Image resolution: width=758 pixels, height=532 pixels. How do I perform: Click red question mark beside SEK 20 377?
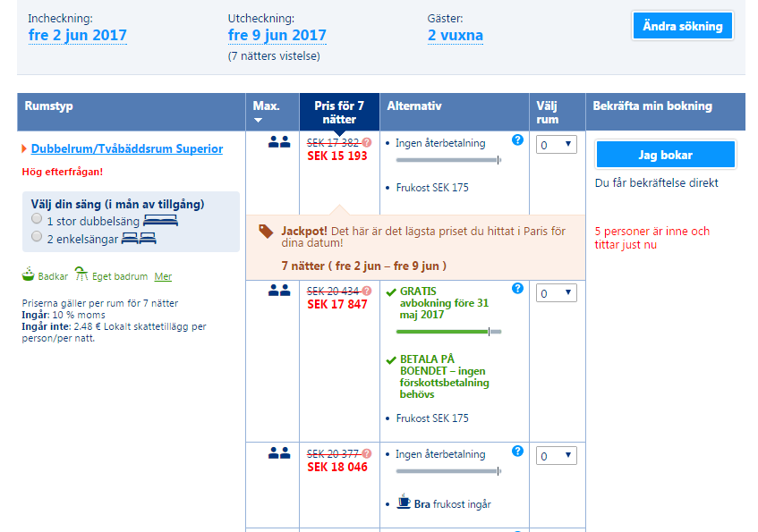367,453
